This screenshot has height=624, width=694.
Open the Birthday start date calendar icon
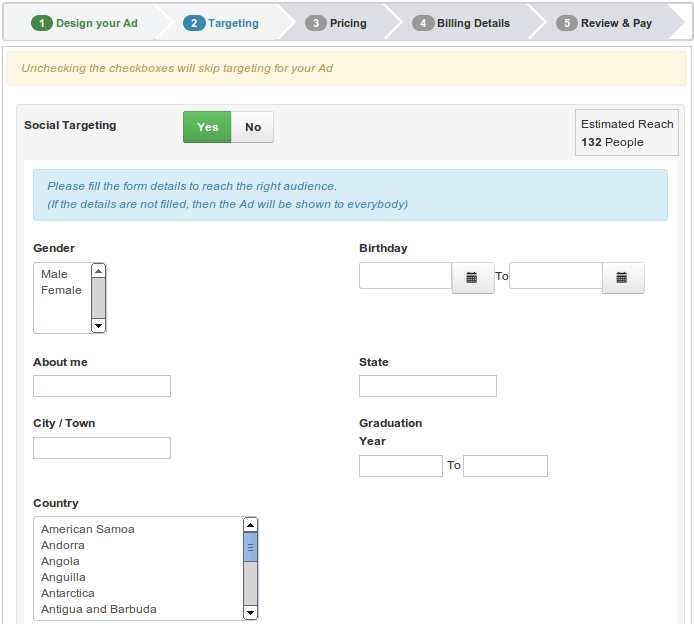point(473,278)
